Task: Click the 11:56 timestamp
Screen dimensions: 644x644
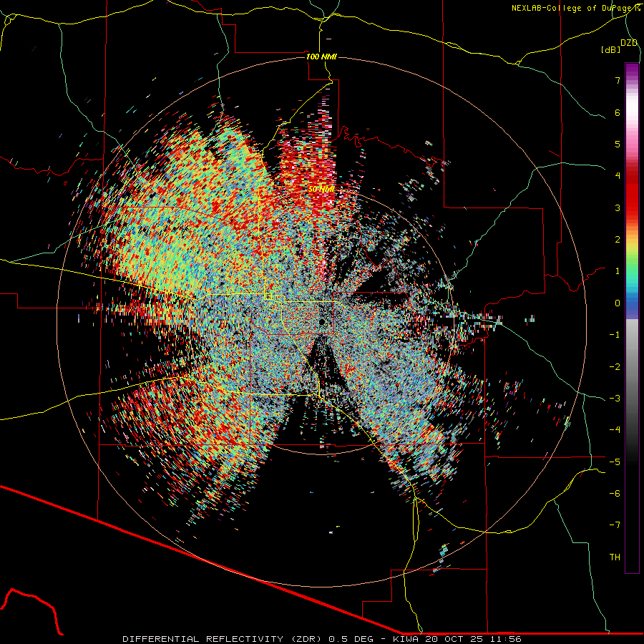Action: point(504,639)
